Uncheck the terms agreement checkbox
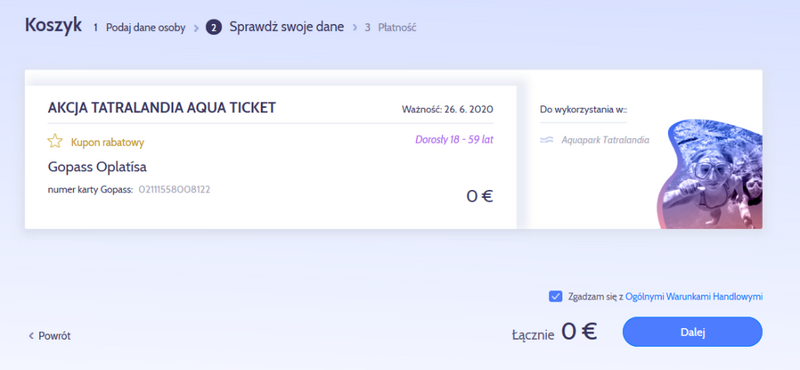Viewport: 800px width, 370px height. (555, 297)
